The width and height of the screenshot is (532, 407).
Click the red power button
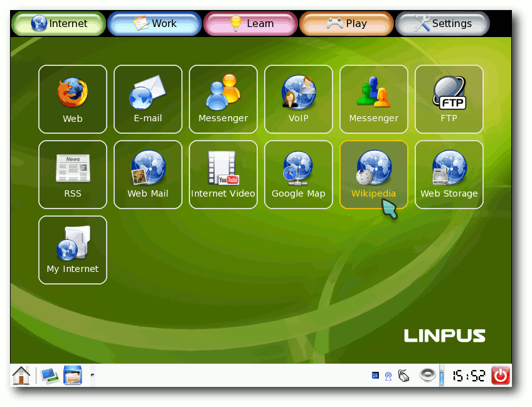[x=501, y=376]
